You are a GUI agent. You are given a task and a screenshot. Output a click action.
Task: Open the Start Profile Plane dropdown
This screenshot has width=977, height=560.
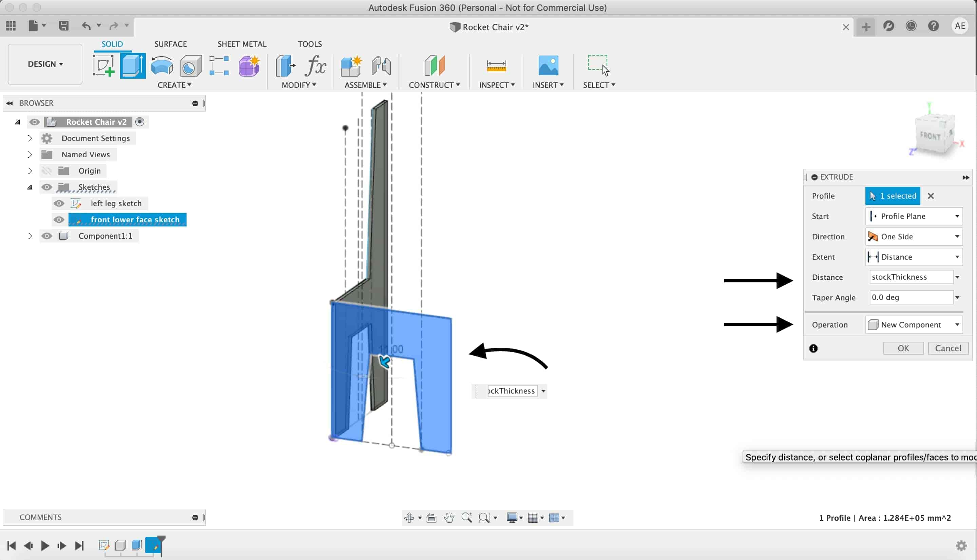coord(914,216)
